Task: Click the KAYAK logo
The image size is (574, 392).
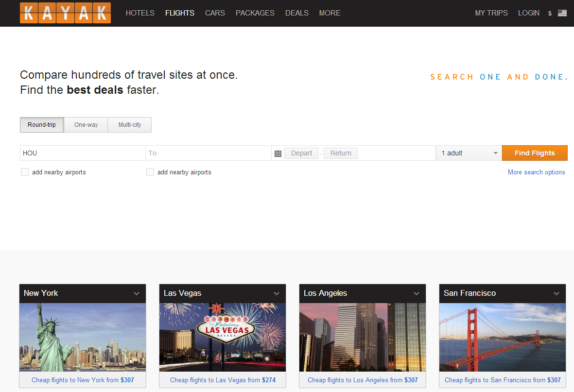Action: tap(65, 13)
